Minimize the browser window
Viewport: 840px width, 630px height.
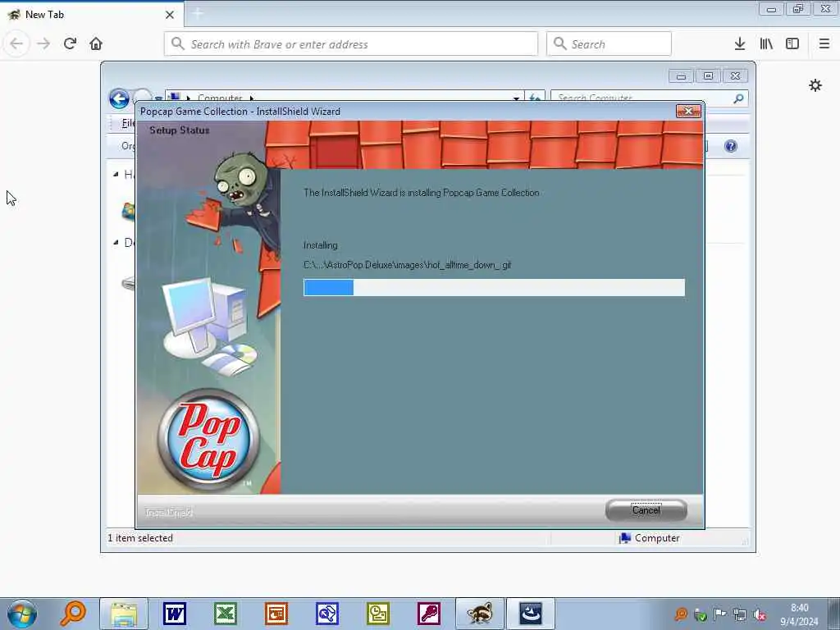point(771,9)
